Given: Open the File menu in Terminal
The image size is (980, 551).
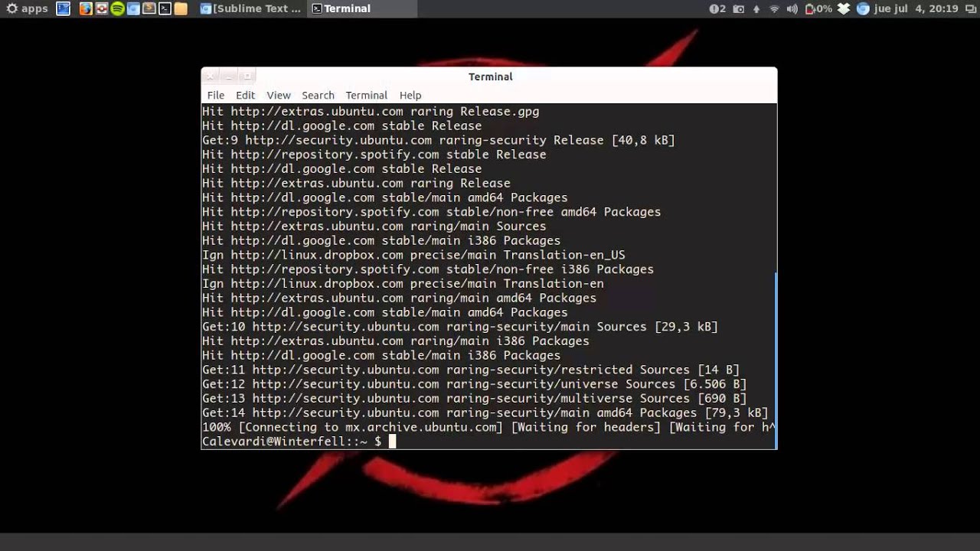Looking at the screenshot, I should (x=216, y=95).
